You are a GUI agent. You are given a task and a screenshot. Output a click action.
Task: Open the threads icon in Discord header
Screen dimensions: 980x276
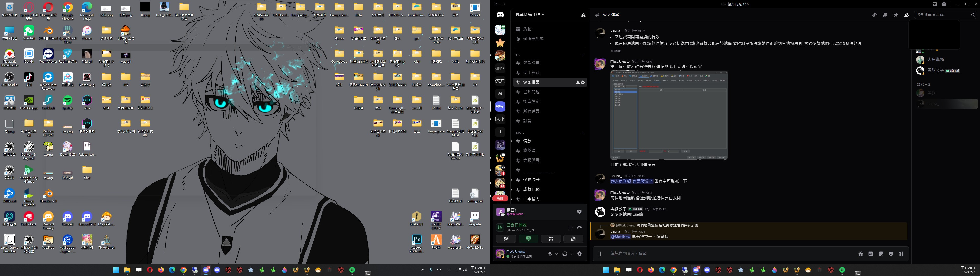874,15
